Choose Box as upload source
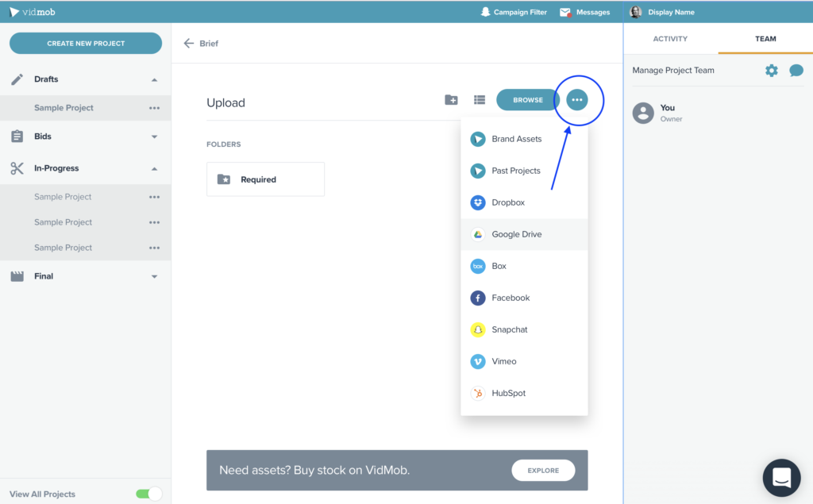Image resolution: width=813 pixels, height=504 pixels. pyautogui.click(x=524, y=266)
